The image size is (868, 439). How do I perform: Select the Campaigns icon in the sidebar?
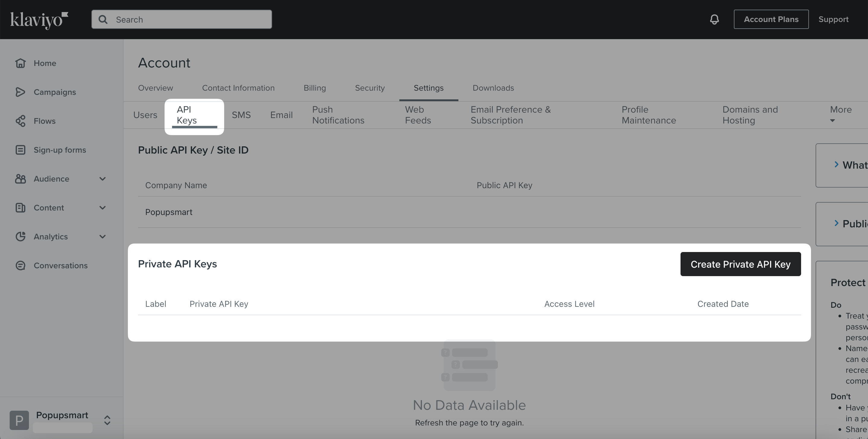20,92
